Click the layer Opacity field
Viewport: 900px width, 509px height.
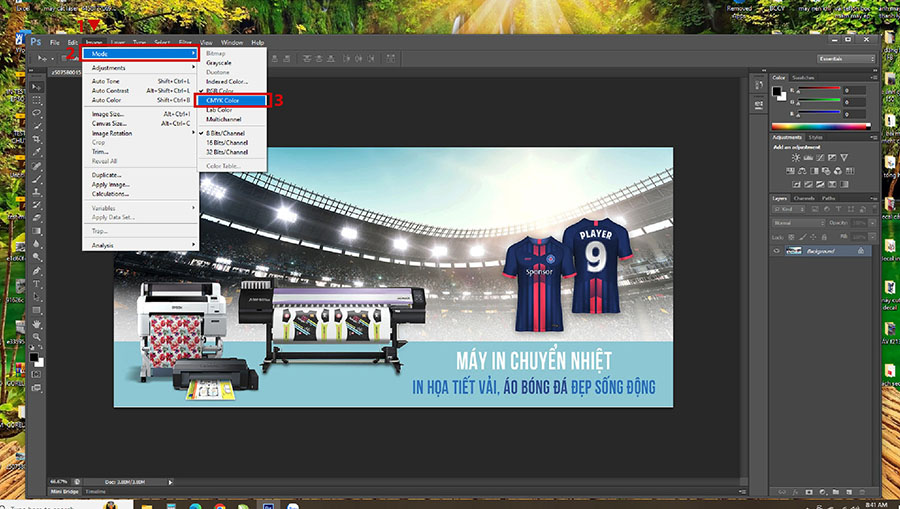(x=858, y=222)
